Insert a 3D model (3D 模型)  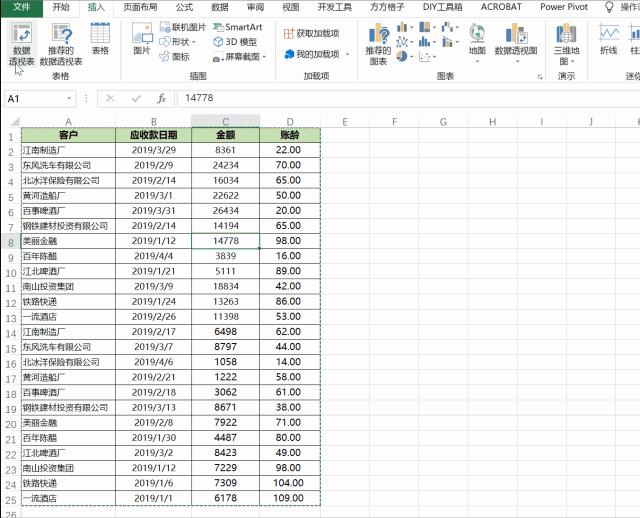pyautogui.click(x=235, y=42)
